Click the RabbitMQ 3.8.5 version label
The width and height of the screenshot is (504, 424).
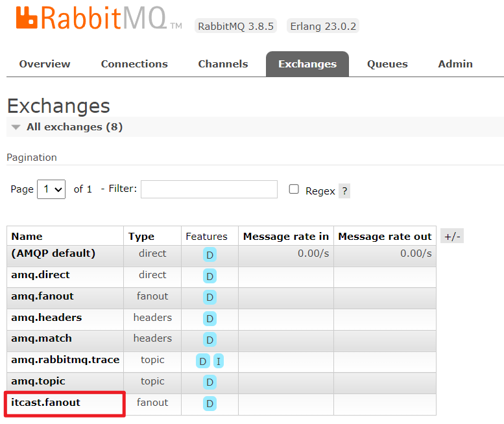point(235,26)
